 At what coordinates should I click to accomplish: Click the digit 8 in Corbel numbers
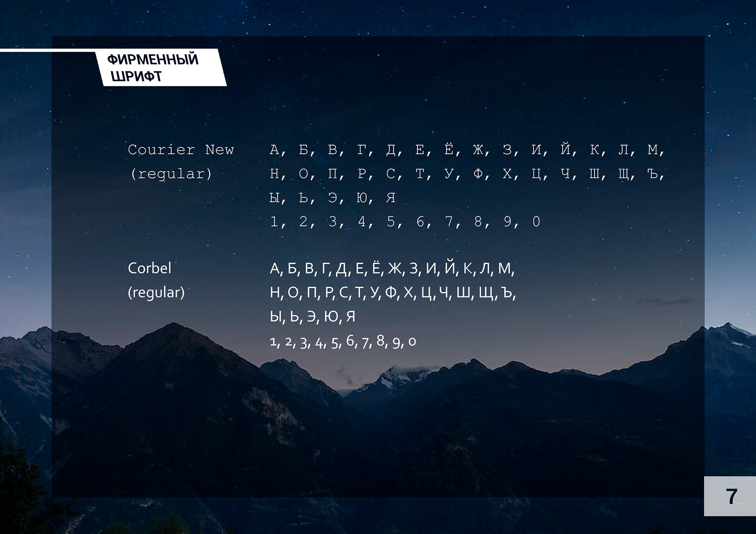click(x=380, y=341)
